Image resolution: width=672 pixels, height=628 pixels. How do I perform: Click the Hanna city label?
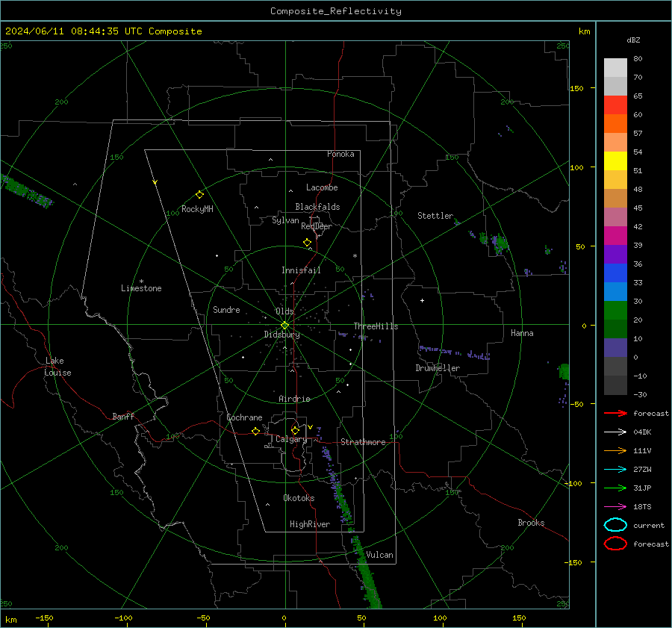(x=522, y=333)
